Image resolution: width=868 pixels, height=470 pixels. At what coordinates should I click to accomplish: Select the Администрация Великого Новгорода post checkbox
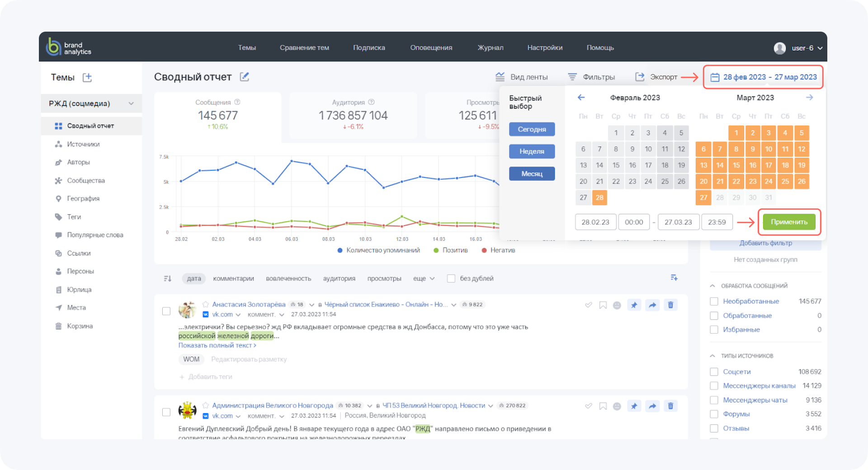[x=166, y=412]
